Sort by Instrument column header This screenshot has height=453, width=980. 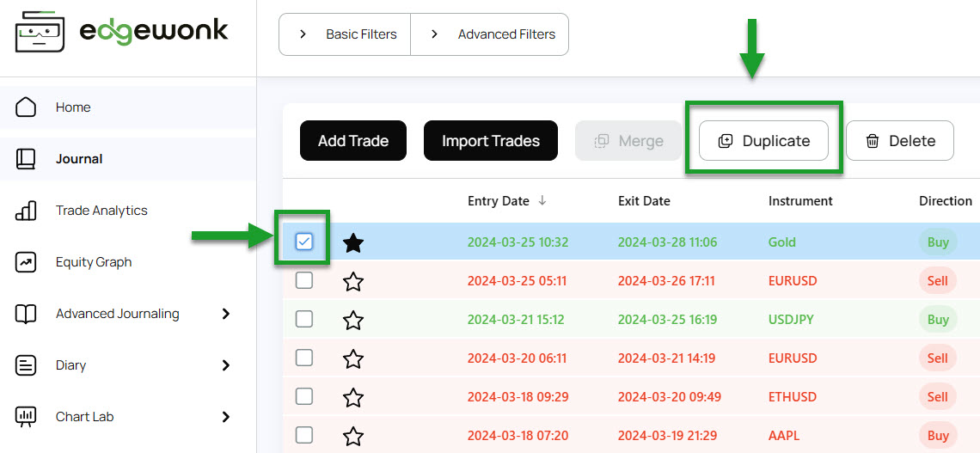pos(800,200)
